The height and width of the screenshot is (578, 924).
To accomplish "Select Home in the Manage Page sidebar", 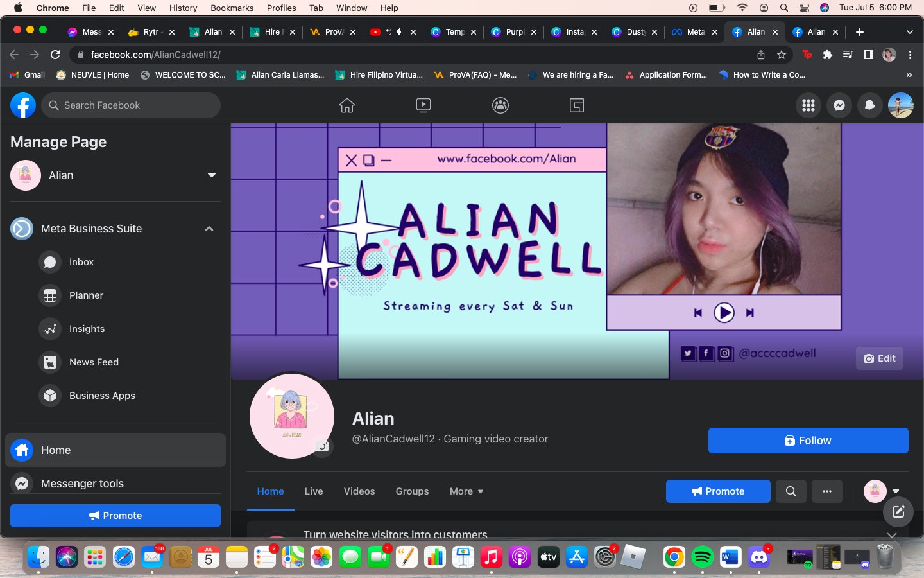I will coord(116,450).
